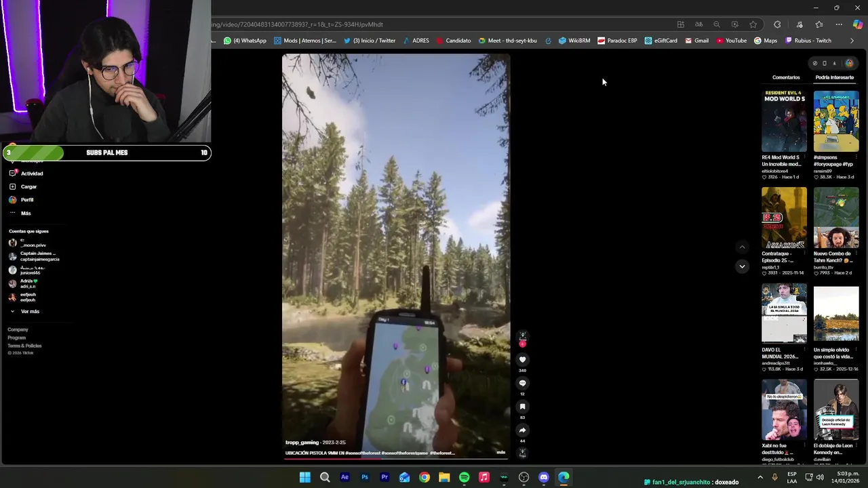Viewport: 868px width, 488px height.
Task: Open Chrome from the taskbar
Action: tap(424, 477)
